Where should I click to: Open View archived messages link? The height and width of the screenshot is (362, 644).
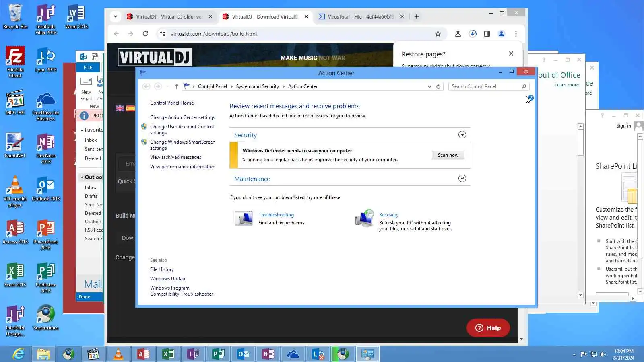click(175, 157)
